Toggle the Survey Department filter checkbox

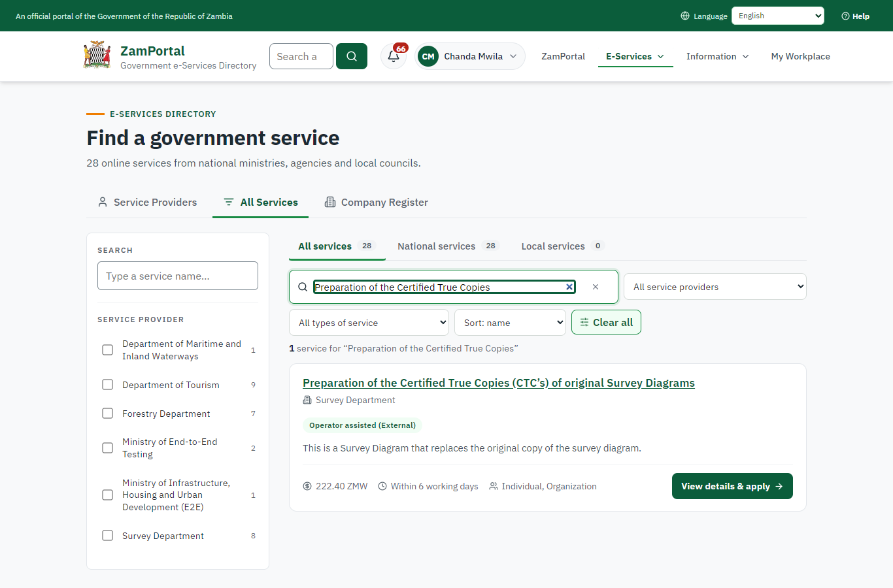[x=108, y=536]
